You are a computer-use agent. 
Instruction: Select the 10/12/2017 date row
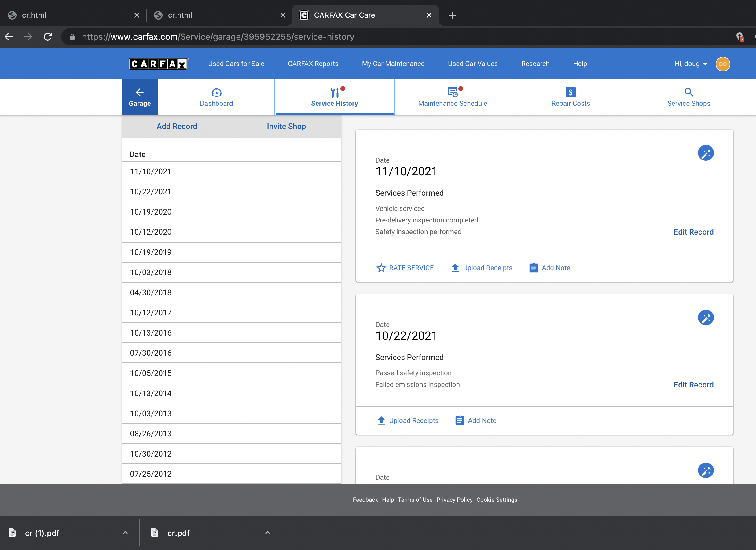(232, 313)
